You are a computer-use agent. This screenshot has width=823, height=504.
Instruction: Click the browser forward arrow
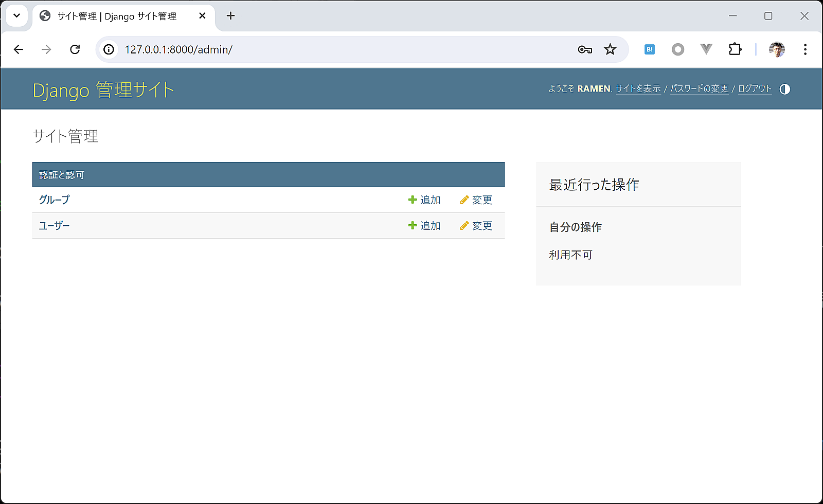[x=46, y=49]
